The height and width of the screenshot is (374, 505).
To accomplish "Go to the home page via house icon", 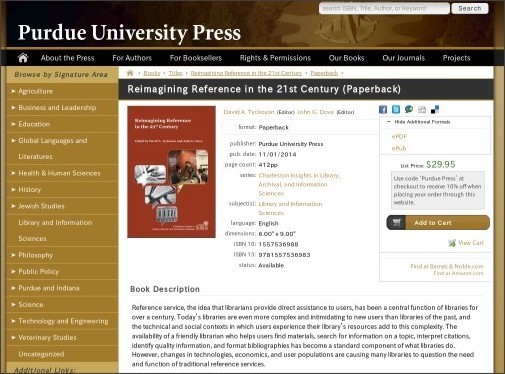I will 23,58.
